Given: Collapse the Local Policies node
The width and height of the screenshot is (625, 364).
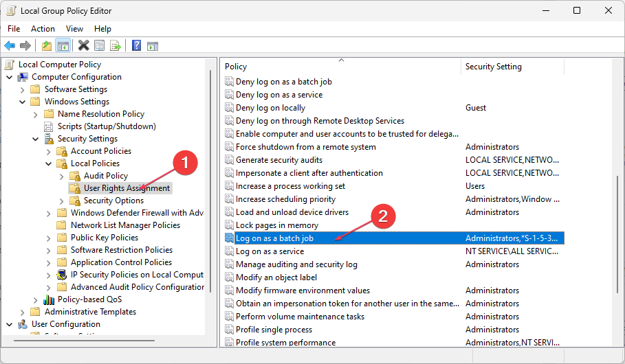Looking at the screenshot, I should 49,163.
